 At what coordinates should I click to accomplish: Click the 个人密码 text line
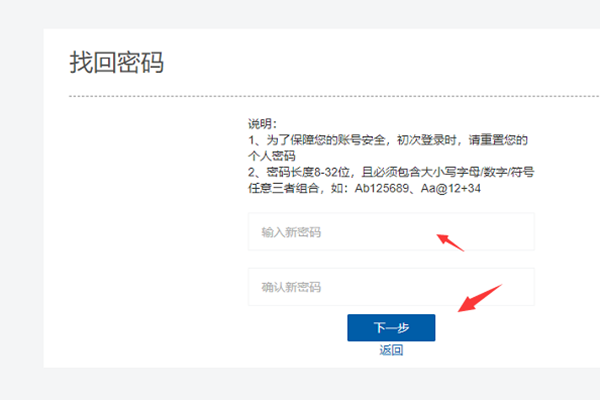pos(271,156)
